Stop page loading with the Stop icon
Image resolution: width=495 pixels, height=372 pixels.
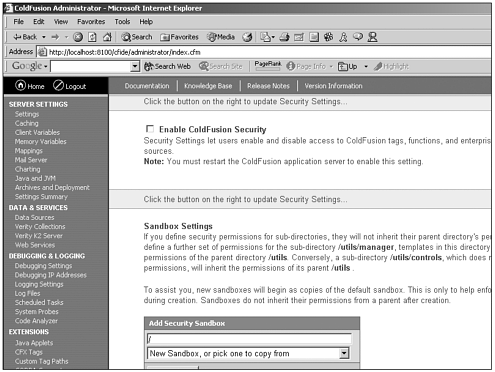[x=78, y=37]
